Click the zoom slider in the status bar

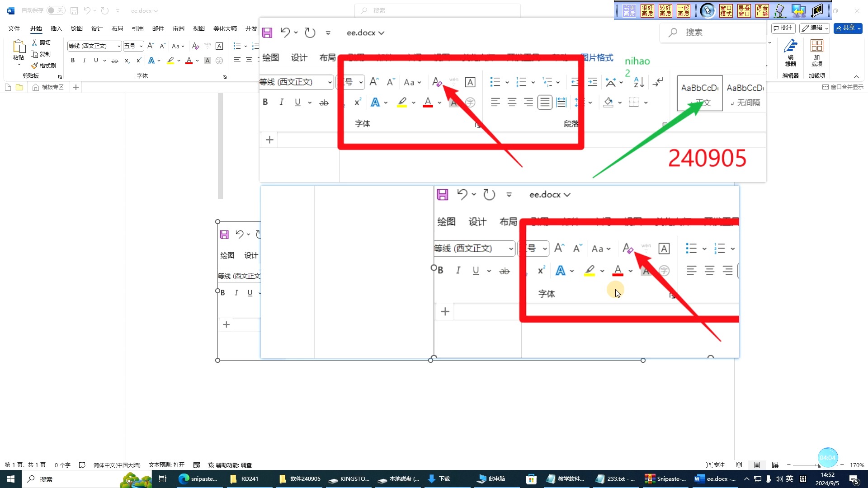pos(815,465)
